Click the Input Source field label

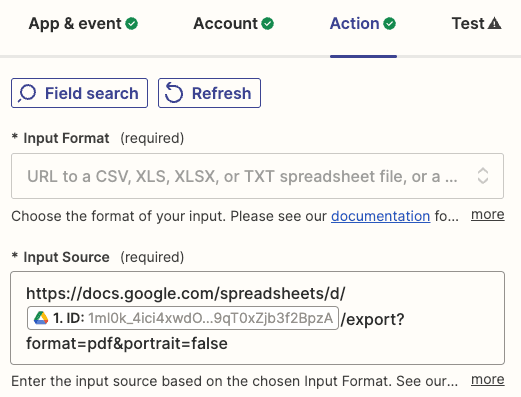[66, 257]
